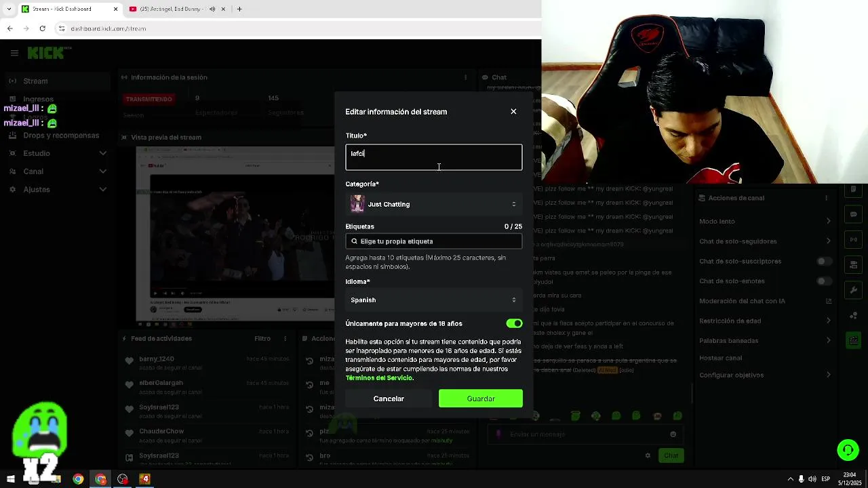Viewport: 868px width, 488px height.
Task: Click Hostear canal option
Action: [x=721, y=358]
